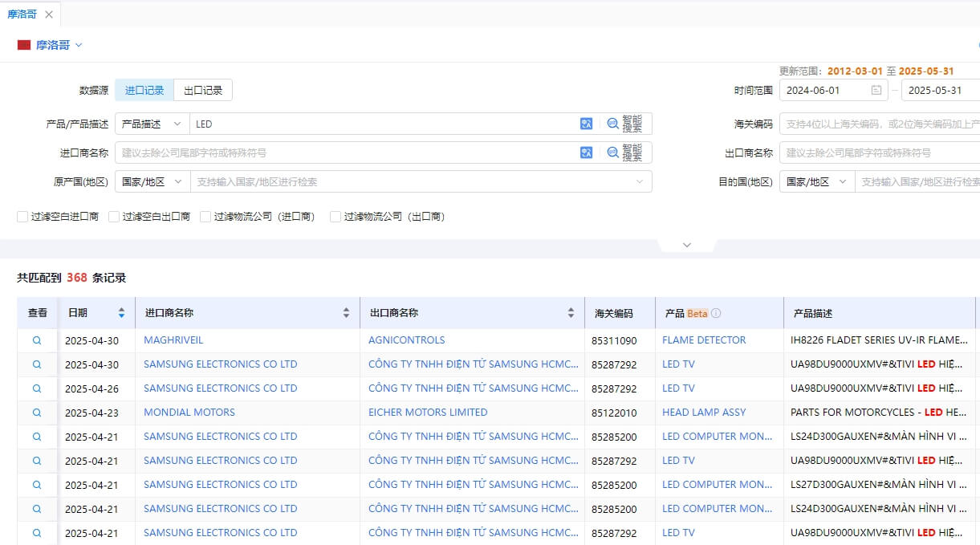Screen dimensions: 980x545
Task: Open origin country search dropdown
Action: point(421,181)
